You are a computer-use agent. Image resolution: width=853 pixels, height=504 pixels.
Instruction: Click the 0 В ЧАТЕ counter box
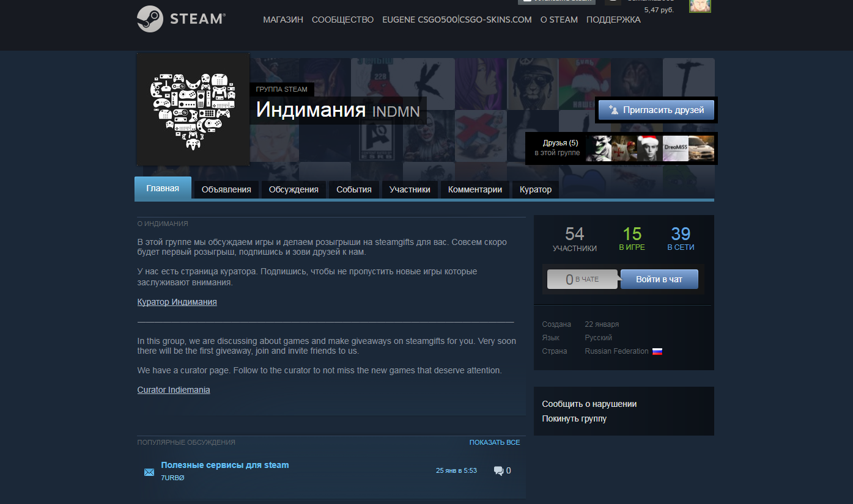pyautogui.click(x=583, y=279)
